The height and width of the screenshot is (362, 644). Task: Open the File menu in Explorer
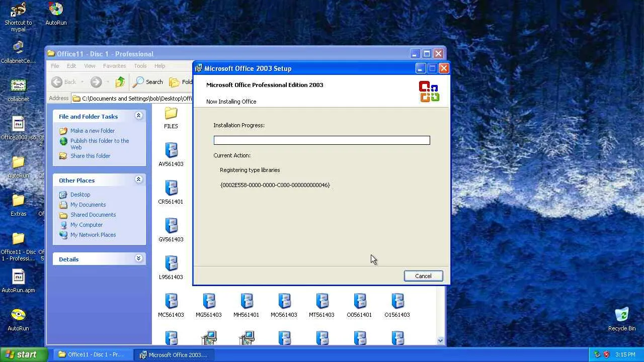[x=55, y=66]
